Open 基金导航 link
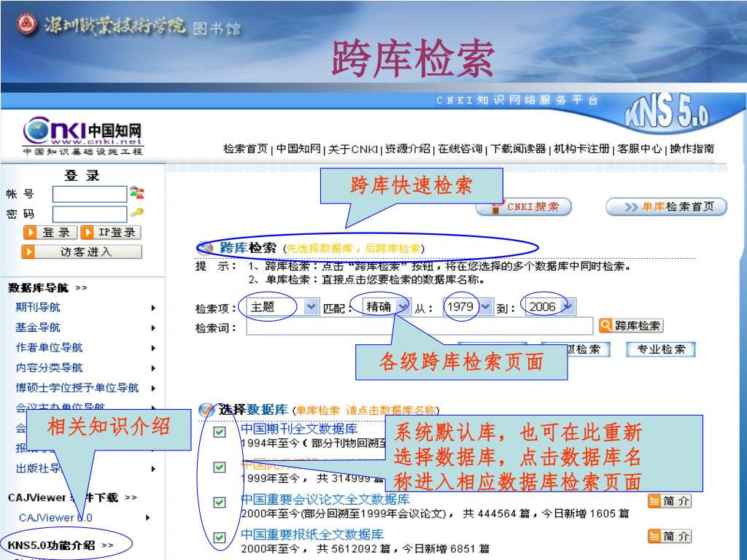Viewport: 747px width, 560px height. coord(38,327)
